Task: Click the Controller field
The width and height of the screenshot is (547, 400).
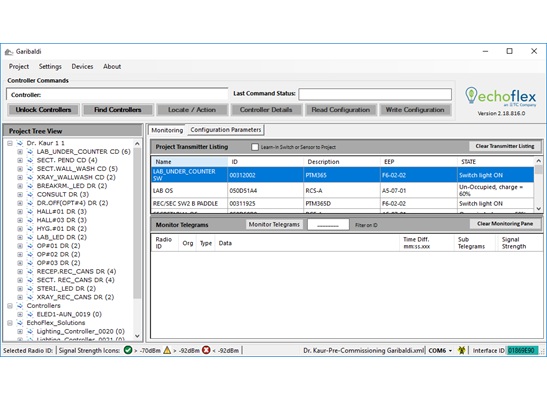Action: pyautogui.click(x=117, y=95)
